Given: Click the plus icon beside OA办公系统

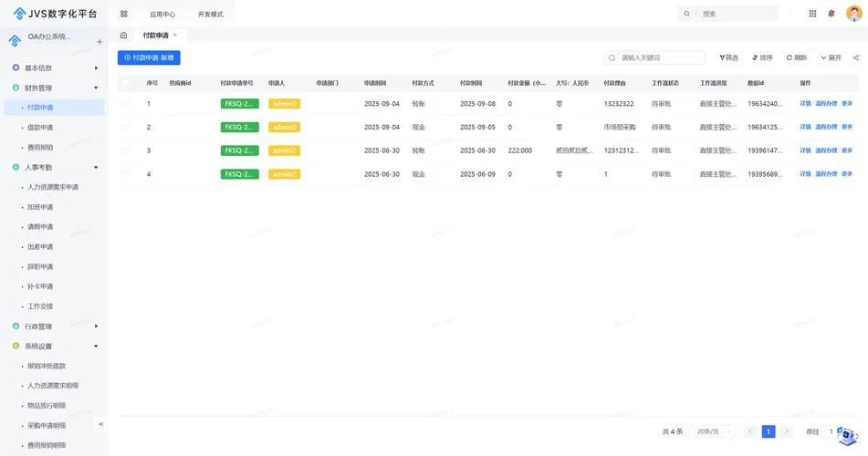Looking at the screenshot, I should (x=99, y=42).
